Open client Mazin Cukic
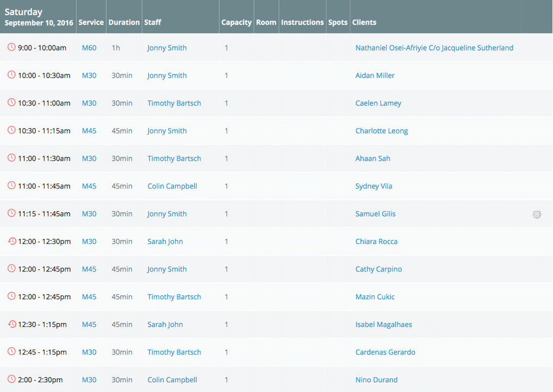The height and width of the screenshot is (392, 553). coord(375,297)
